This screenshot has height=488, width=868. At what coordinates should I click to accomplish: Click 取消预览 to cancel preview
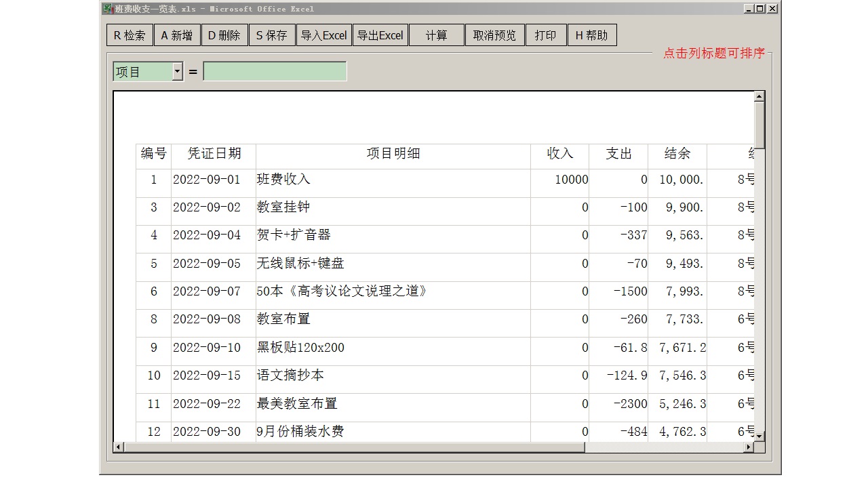coord(494,35)
